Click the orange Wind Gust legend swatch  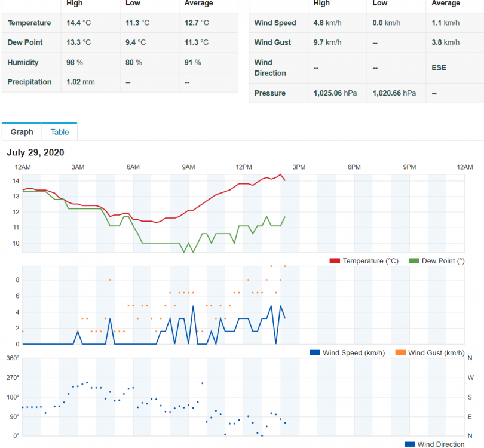[400, 353]
